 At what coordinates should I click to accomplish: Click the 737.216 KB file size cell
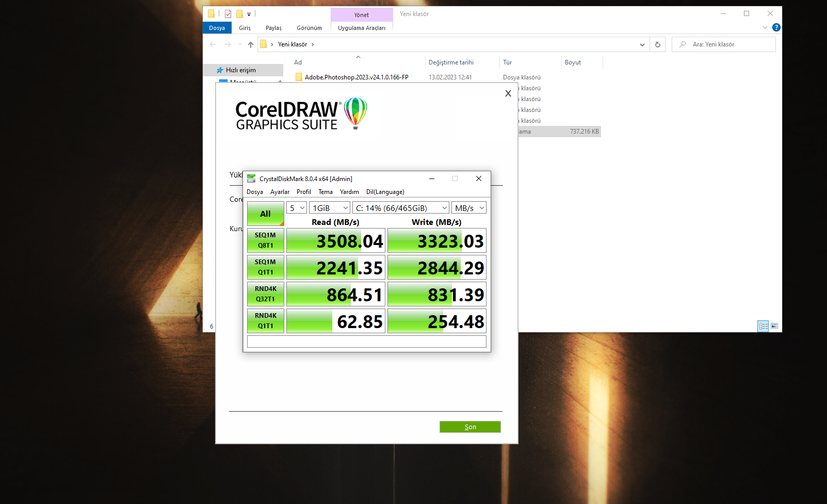coord(585,132)
